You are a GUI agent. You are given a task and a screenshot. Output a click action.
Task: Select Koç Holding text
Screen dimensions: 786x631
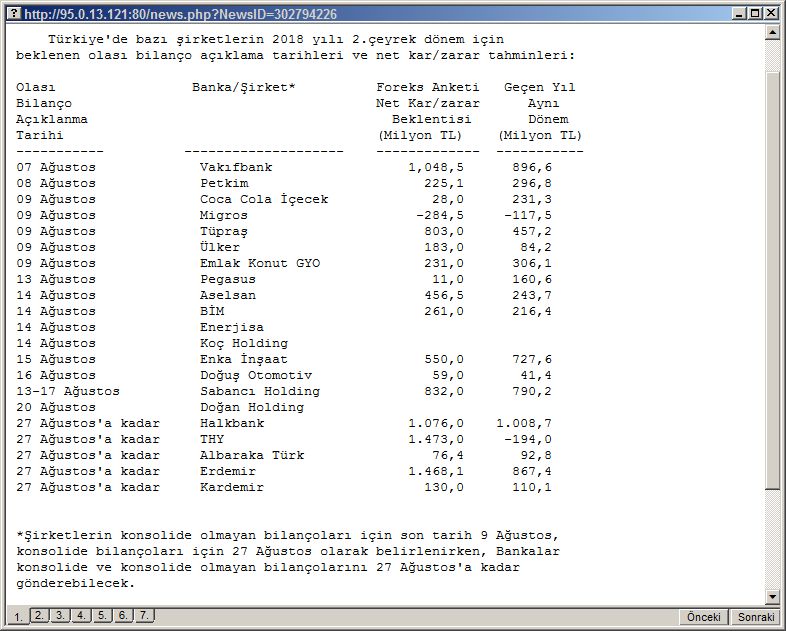pos(244,343)
